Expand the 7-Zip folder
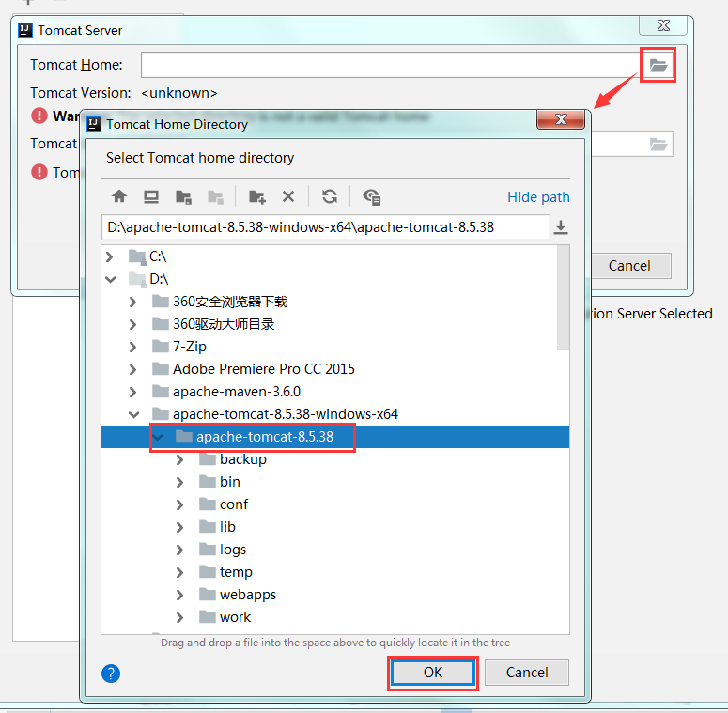 pos(132,347)
